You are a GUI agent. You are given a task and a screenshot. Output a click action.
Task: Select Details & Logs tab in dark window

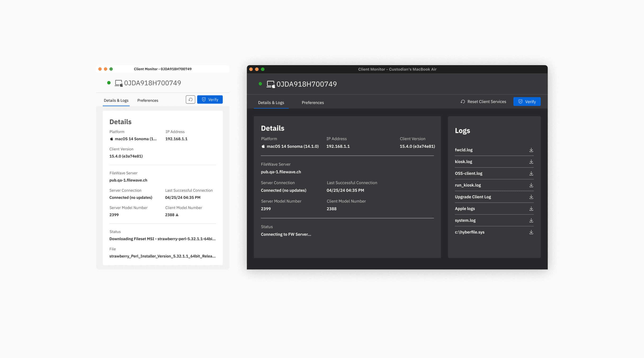point(271,103)
